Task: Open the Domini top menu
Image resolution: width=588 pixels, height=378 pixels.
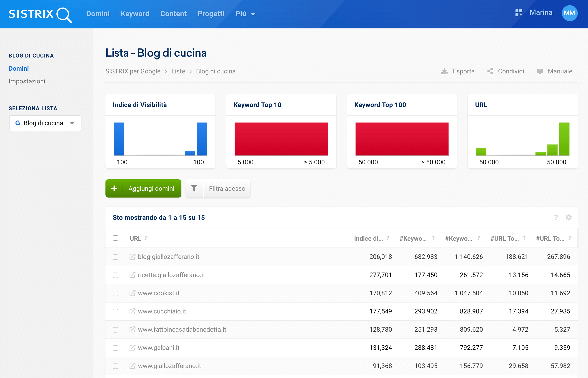Action: pos(98,13)
